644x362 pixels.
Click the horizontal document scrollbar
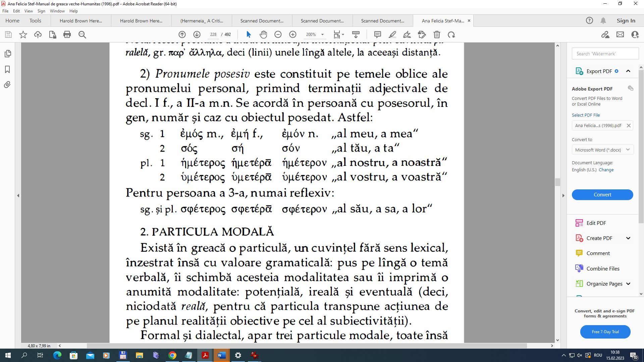pos(307,346)
